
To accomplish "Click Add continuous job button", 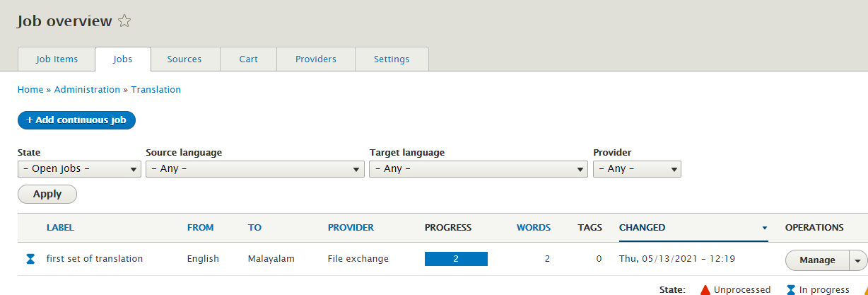I will pyautogui.click(x=76, y=120).
